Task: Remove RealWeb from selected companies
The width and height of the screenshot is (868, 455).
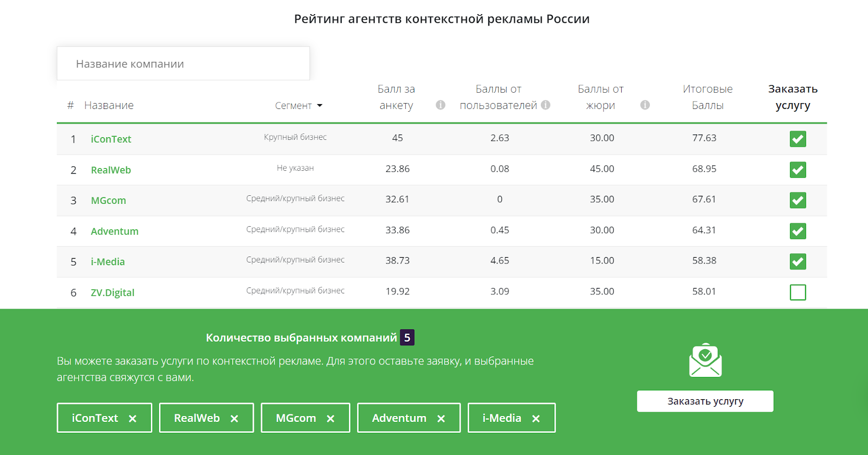Action: 234,419
